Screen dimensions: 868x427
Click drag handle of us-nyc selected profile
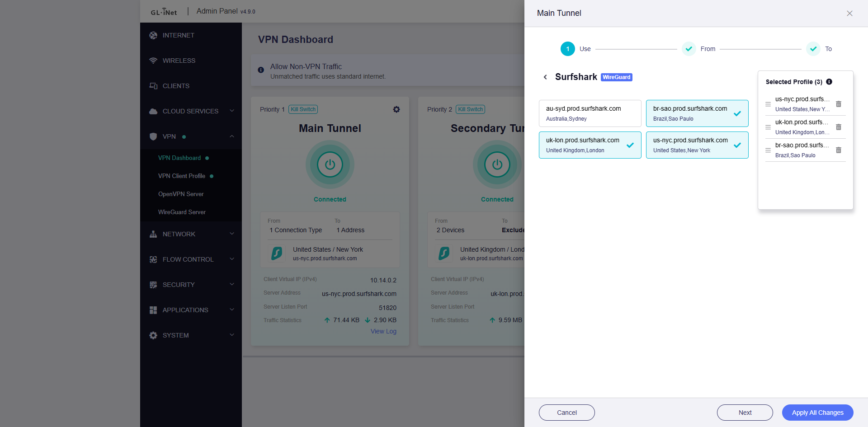click(x=768, y=104)
